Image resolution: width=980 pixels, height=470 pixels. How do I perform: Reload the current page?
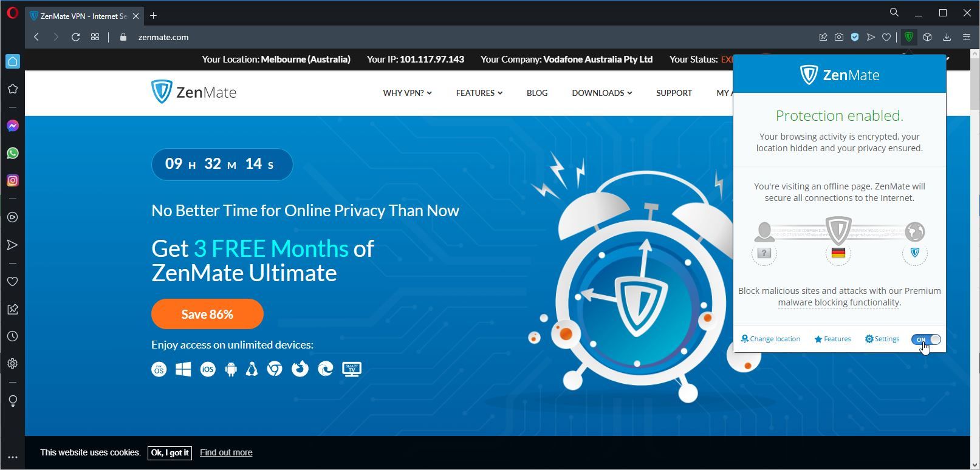(75, 37)
